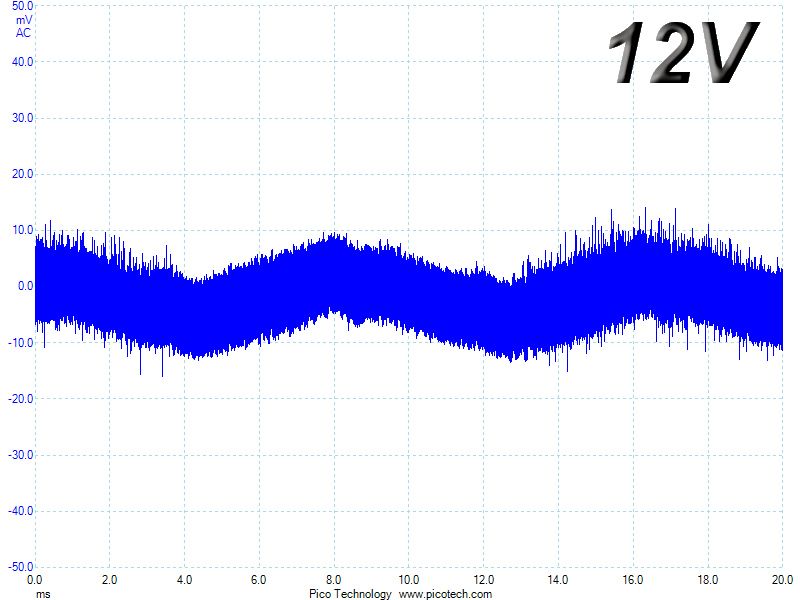This screenshot has height=600, width=800.
Task: Click the 30.0 voltage axis label
Action: click(x=22, y=118)
